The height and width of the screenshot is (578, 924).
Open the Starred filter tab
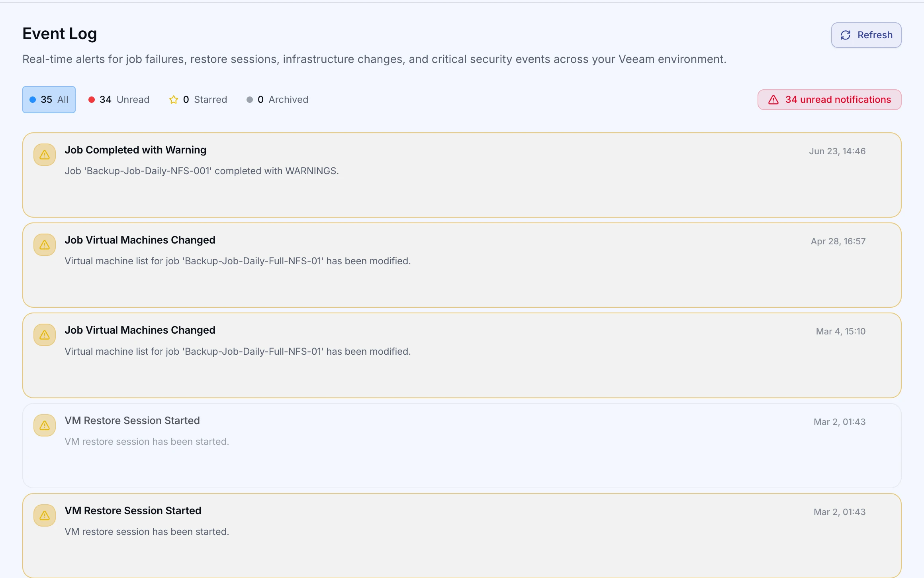coord(198,100)
